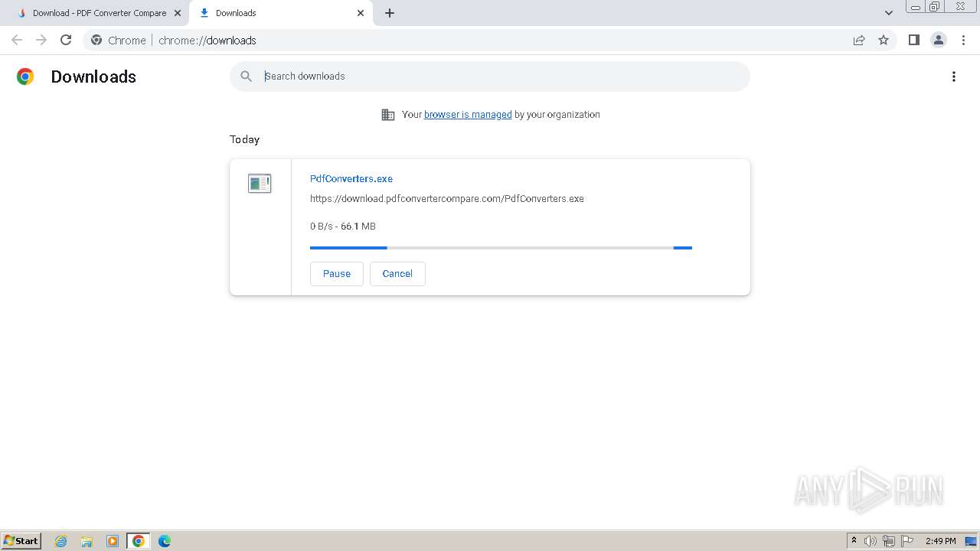Click the Chrome taskbar icon
The height and width of the screenshot is (551, 980).
[x=139, y=541]
